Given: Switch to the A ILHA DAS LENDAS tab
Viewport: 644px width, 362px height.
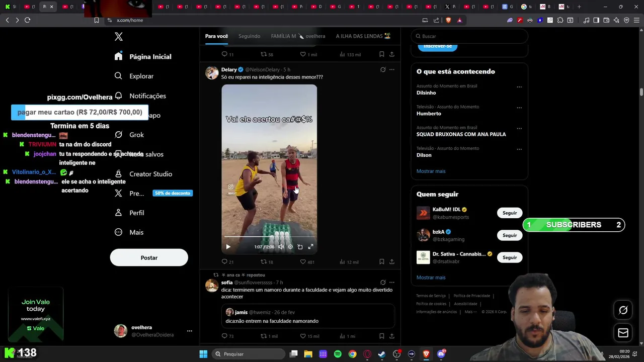Looking at the screenshot, I should coord(363,36).
